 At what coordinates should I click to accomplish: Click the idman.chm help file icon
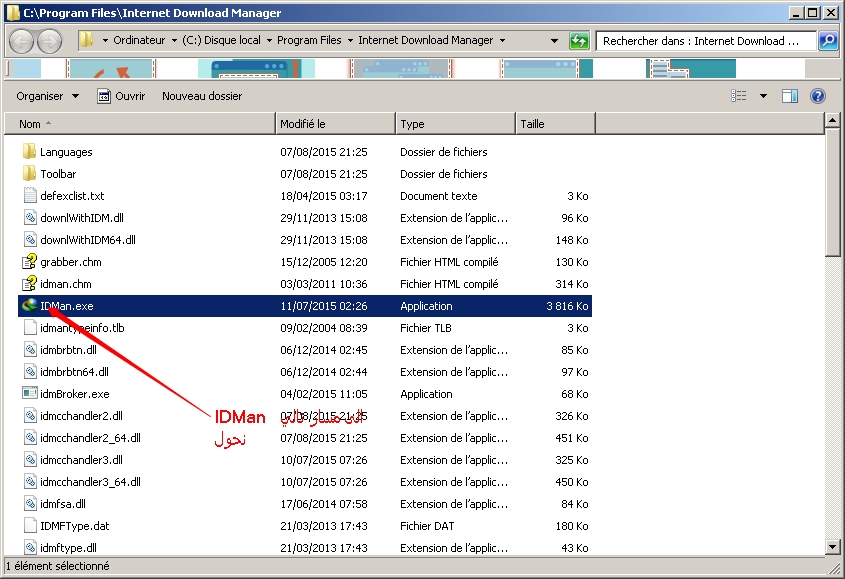[x=30, y=284]
